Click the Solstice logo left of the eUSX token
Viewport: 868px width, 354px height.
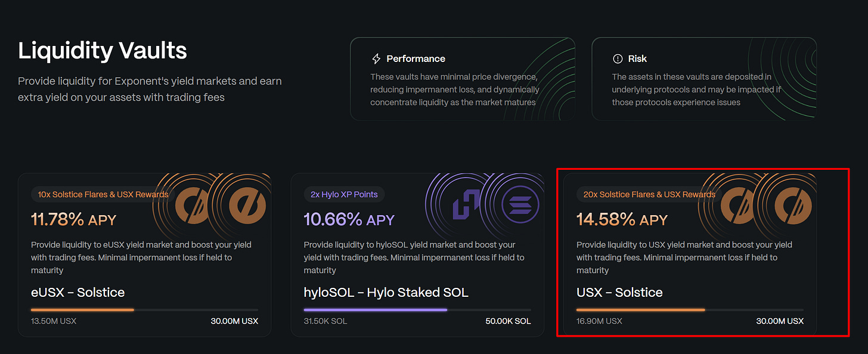[194, 205]
